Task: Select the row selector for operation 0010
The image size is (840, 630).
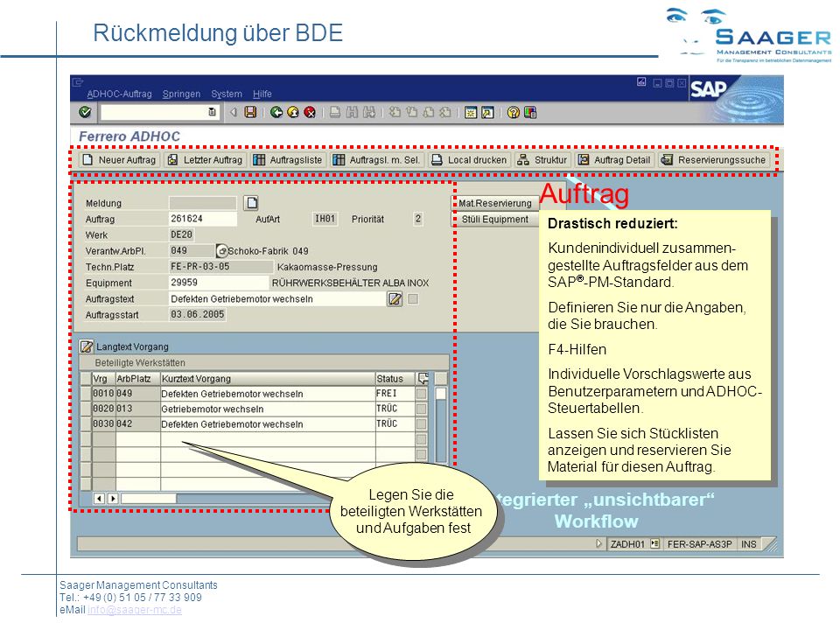Action: coord(86,393)
